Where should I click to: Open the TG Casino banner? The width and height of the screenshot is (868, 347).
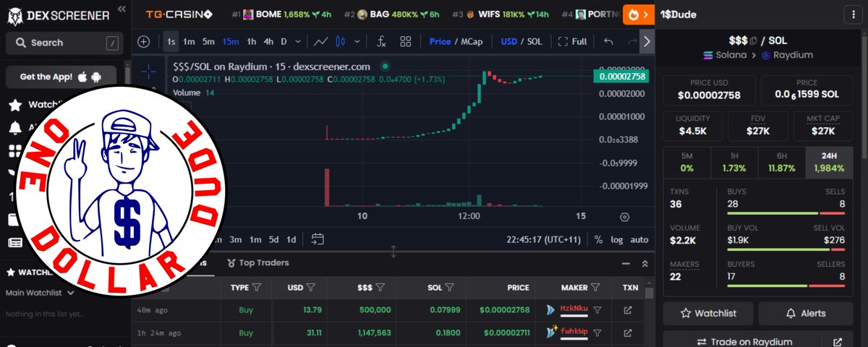pos(179,14)
